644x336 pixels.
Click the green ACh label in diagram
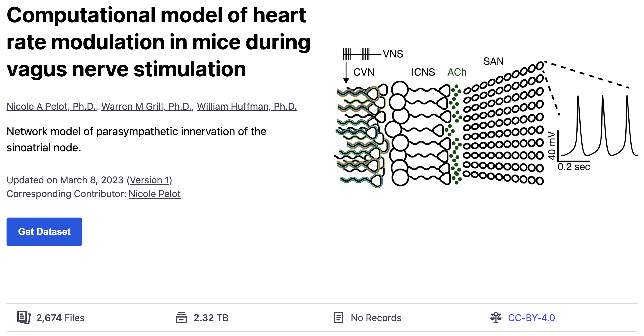pyautogui.click(x=457, y=72)
